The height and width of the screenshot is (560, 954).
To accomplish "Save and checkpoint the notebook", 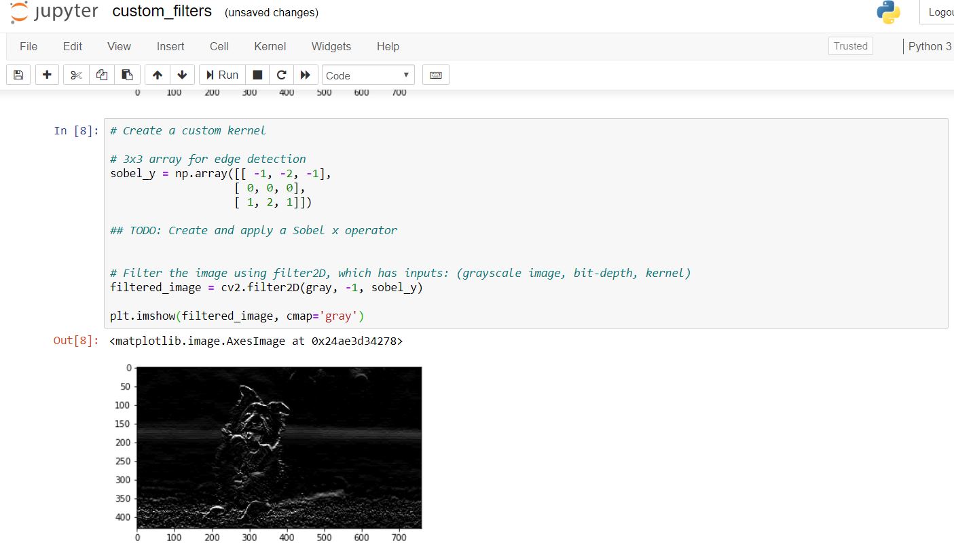I will click(x=18, y=75).
